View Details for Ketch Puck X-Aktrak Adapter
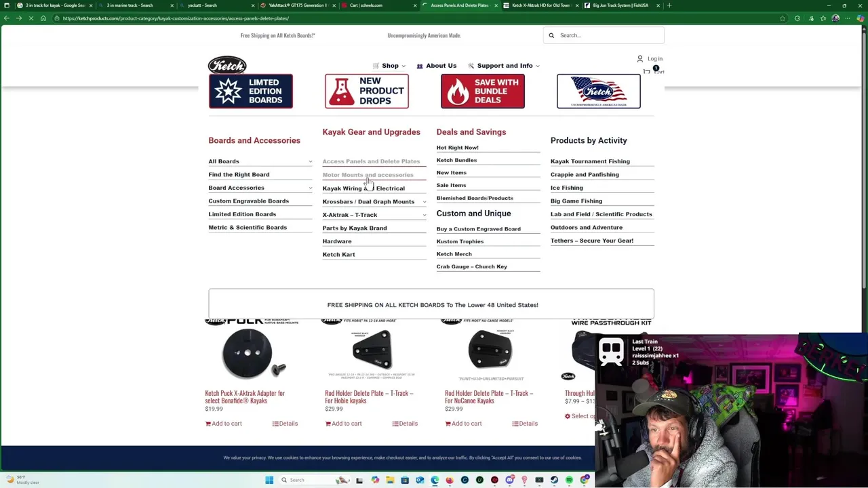This screenshot has width=868, height=488. pos(285,424)
